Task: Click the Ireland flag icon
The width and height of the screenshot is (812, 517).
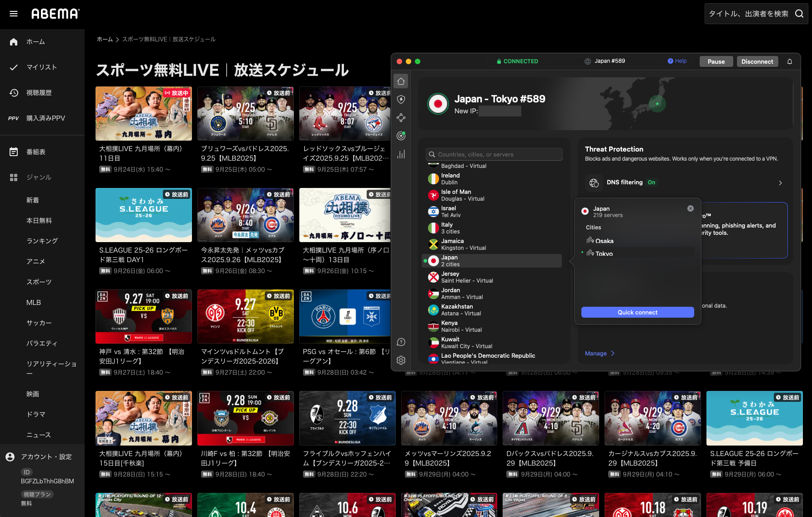Action: click(x=434, y=179)
